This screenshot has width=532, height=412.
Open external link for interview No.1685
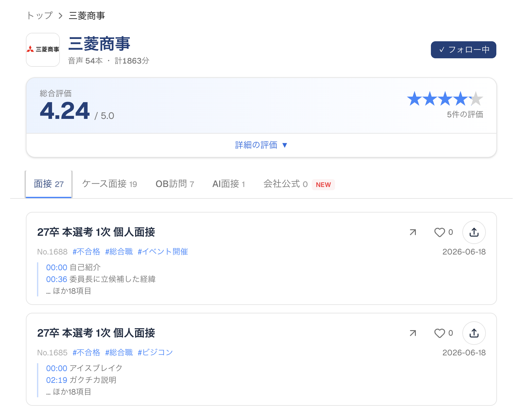point(413,333)
